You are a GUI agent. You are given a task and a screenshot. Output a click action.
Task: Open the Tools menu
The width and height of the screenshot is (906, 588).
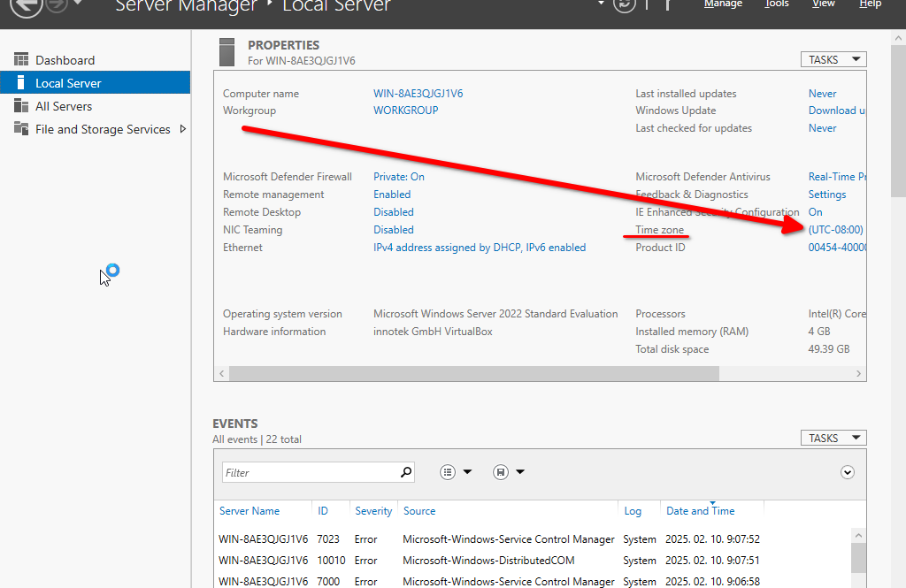click(x=776, y=4)
